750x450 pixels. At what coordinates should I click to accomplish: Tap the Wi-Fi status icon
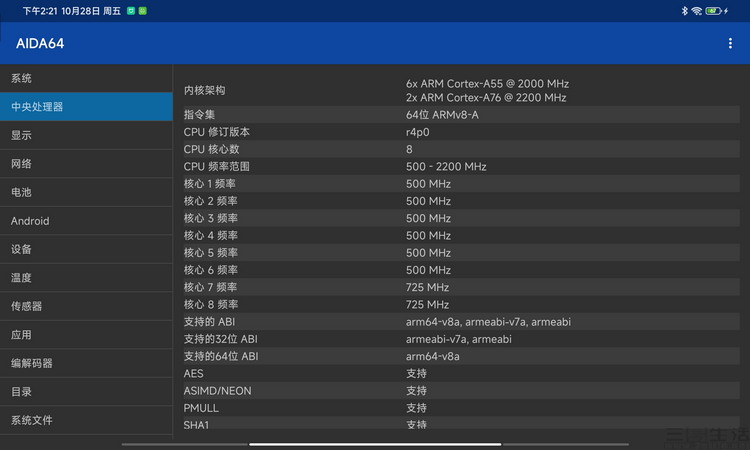pos(697,11)
